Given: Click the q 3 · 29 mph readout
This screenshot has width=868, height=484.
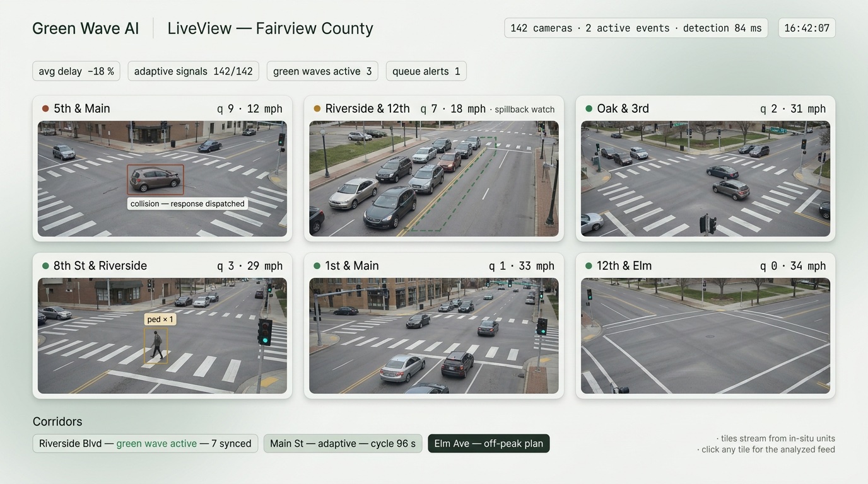Looking at the screenshot, I should pos(250,267).
